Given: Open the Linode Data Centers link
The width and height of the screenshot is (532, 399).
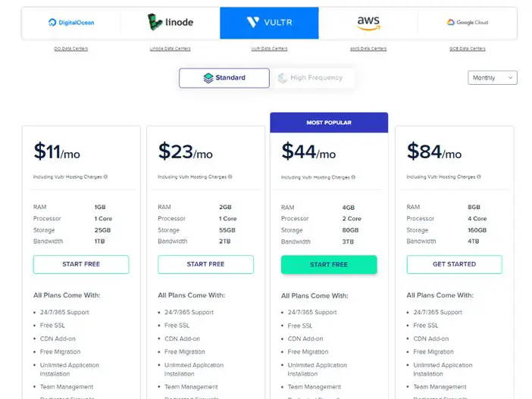Looking at the screenshot, I should coord(170,48).
